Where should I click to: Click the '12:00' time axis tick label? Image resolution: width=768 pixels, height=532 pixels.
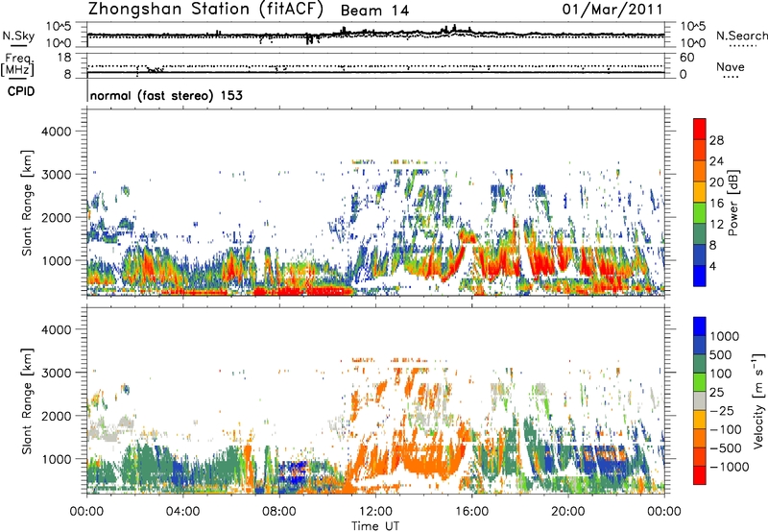(375, 512)
